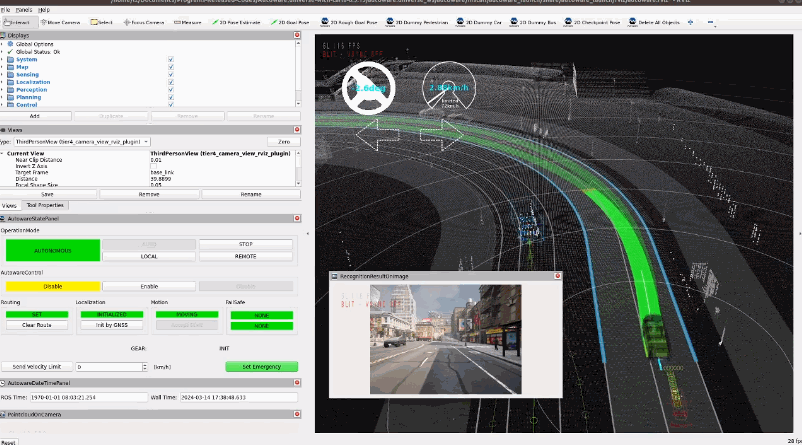Select the Interact tool in toolbar

[x=20, y=21]
